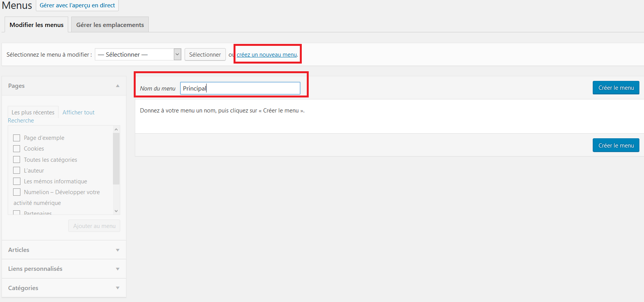Screen dimensions: 644x302
Task: Click the pages list scrollbar thumb
Action: [116, 158]
